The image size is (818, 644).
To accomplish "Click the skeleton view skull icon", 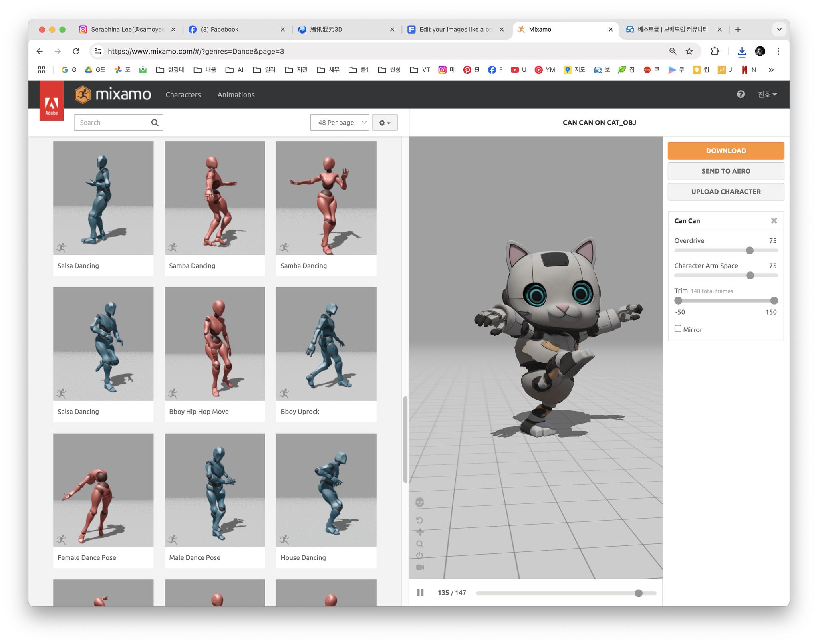I will (x=419, y=502).
